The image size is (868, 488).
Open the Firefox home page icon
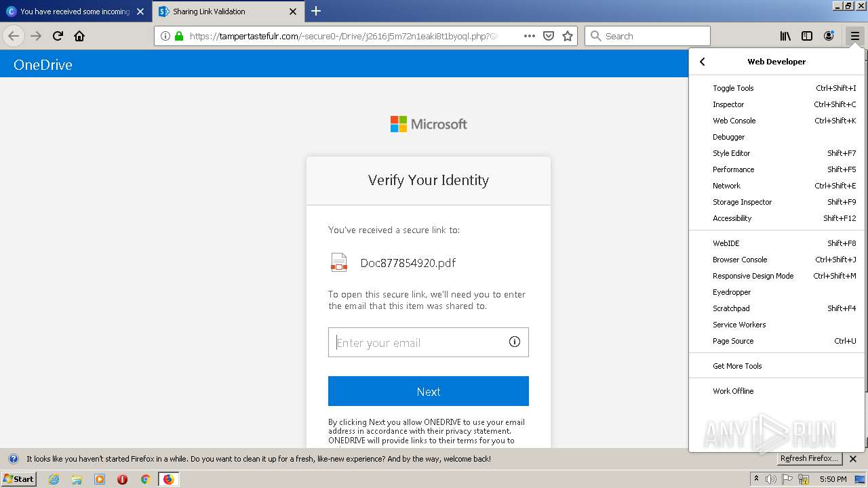tap(79, 36)
